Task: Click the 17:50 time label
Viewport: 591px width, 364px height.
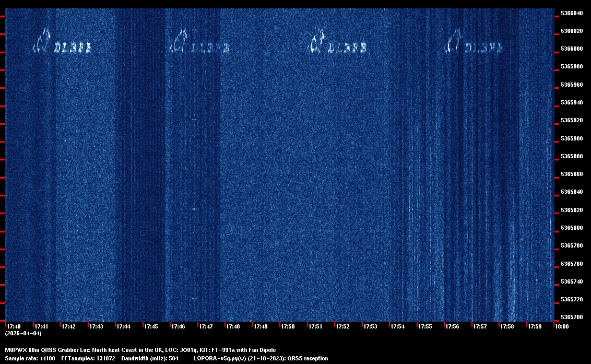Action: click(x=288, y=326)
